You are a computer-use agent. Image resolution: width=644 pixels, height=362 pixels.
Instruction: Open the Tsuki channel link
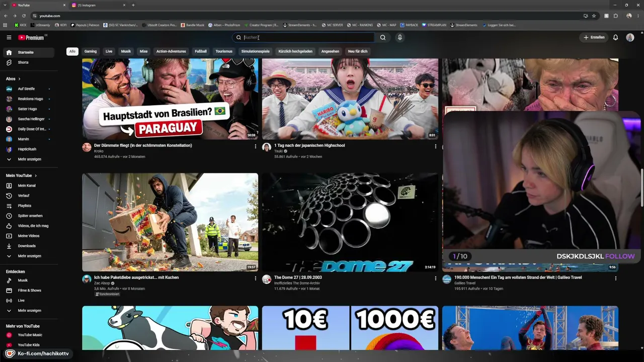(278, 151)
